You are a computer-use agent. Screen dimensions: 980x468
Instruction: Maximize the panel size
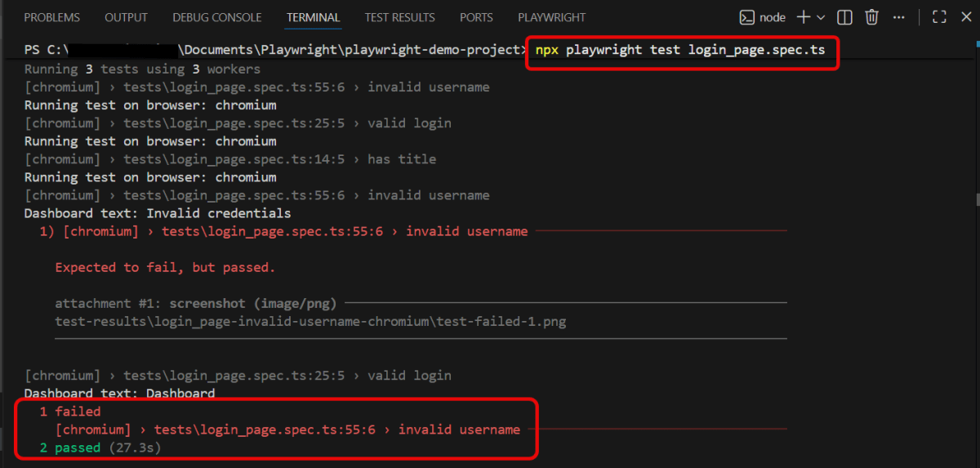[x=939, y=17]
